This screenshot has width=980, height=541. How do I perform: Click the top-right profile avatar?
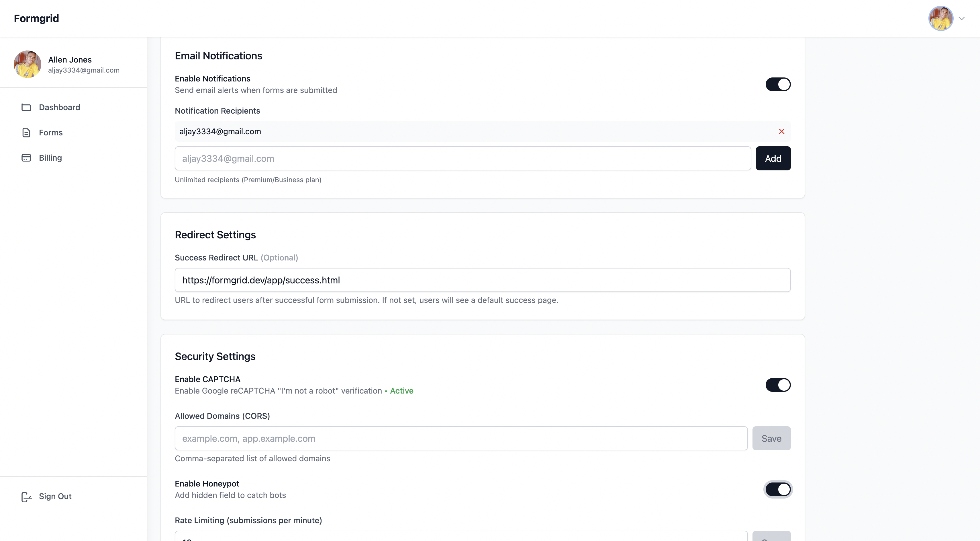pyautogui.click(x=940, y=18)
